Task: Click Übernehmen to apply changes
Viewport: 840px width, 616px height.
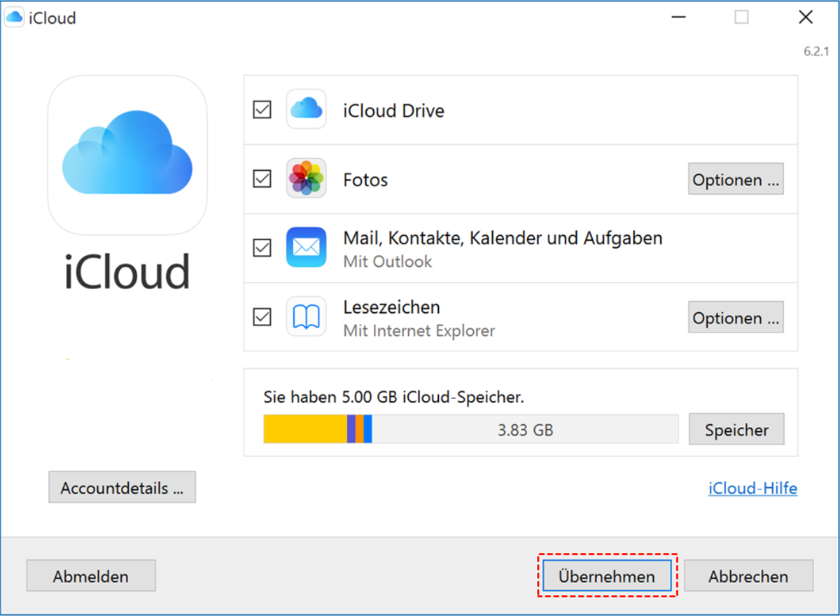Action: coord(607,576)
